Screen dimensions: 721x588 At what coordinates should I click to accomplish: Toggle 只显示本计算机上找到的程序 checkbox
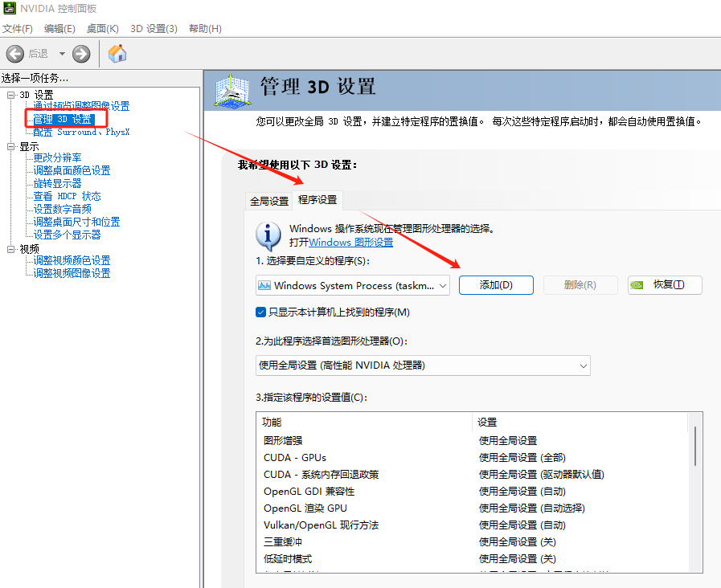(x=260, y=312)
